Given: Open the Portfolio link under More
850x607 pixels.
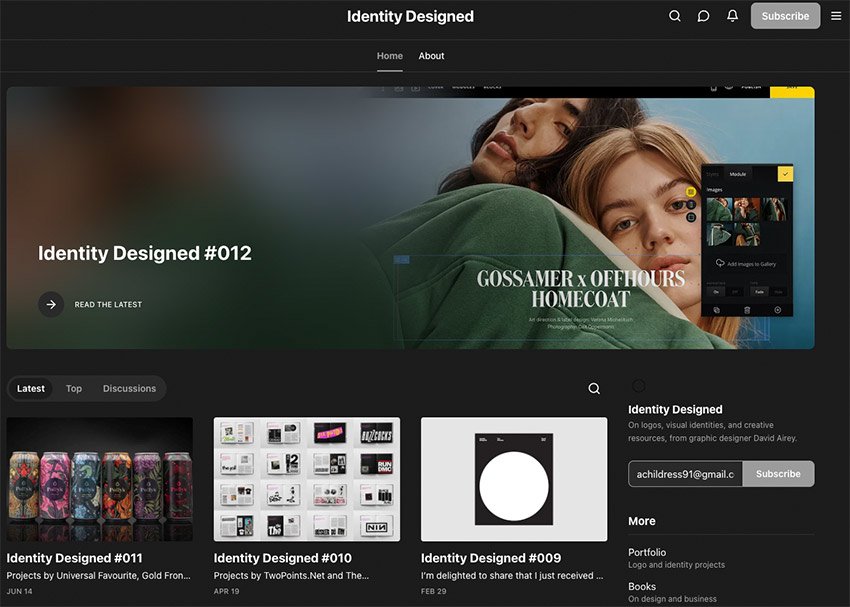Looking at the screenshot, I should tap(647, 552).
